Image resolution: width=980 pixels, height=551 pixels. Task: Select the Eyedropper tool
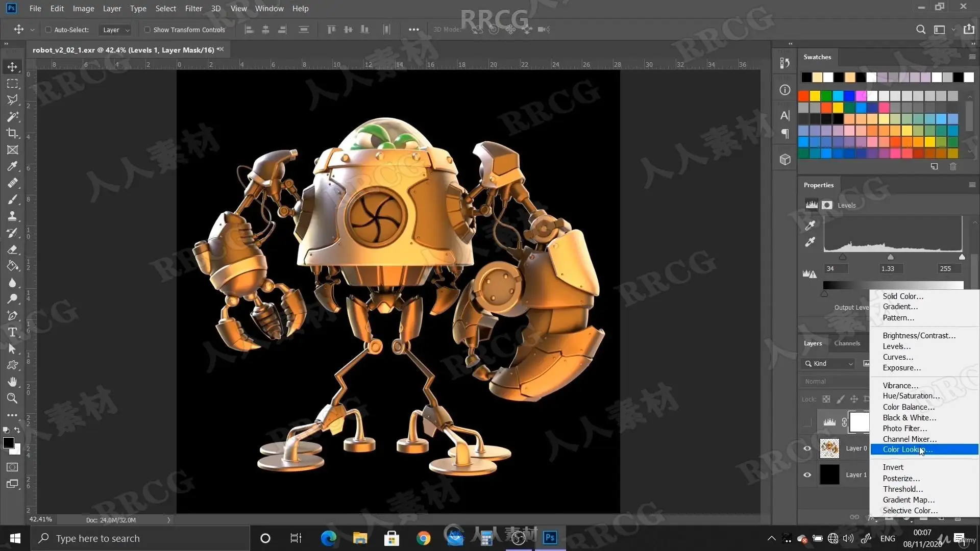(x=12, y=166)
